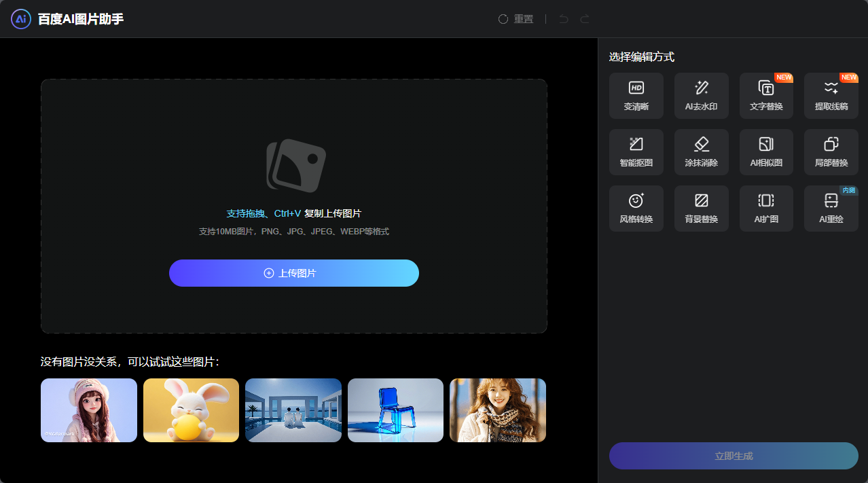Select the 智能抠图 smart cutout tool
868x483 pixels.
click(x=636, y=151)
